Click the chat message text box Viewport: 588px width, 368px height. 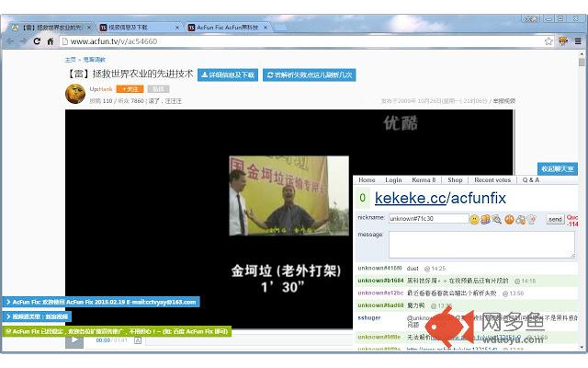(x=481, y=245)
